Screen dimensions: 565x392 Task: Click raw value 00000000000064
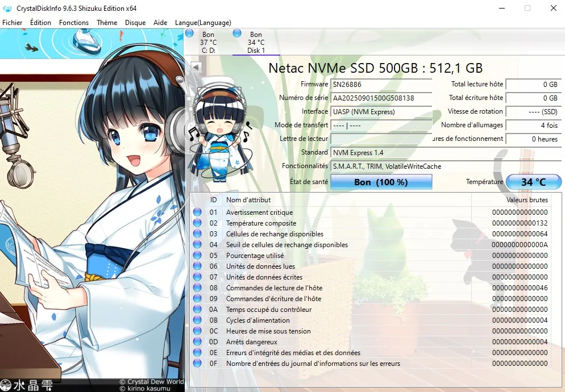pos(520,234)
